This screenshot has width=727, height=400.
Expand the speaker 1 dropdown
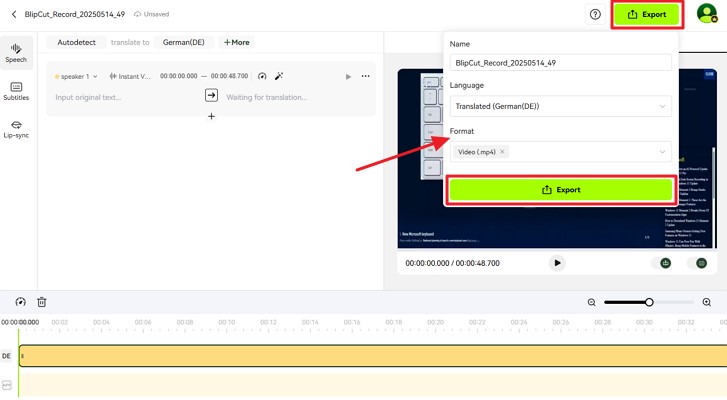[76, 76]
